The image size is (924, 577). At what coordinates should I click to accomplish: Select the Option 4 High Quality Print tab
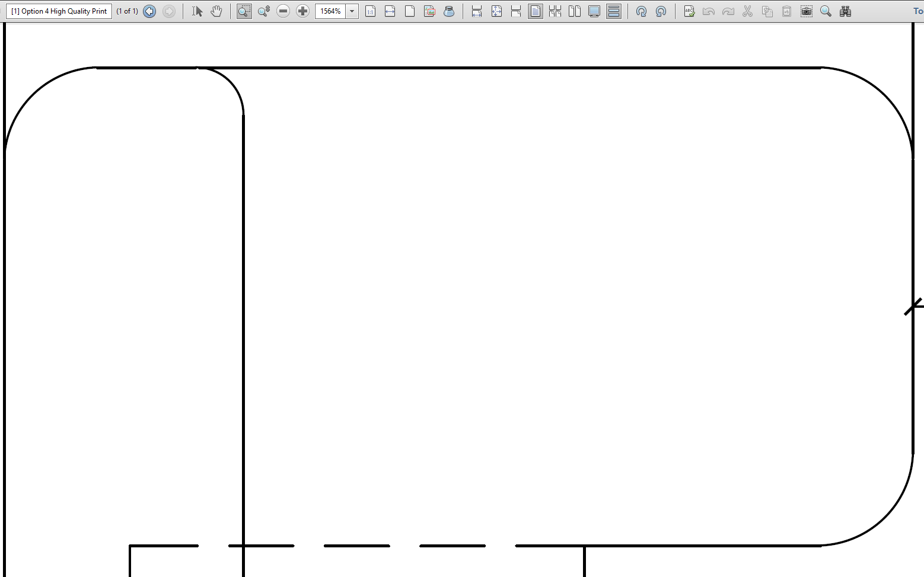[x=58, y=11]
